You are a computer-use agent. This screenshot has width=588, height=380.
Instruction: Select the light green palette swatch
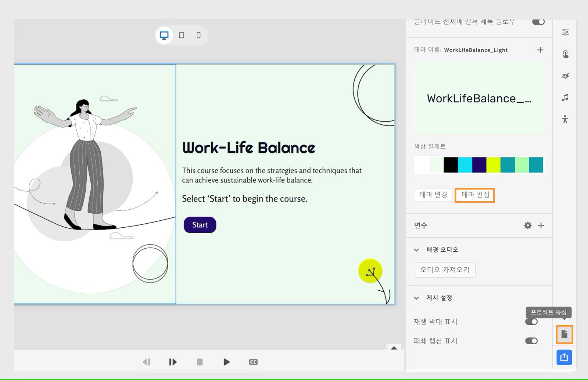click(x=522, y=165)
